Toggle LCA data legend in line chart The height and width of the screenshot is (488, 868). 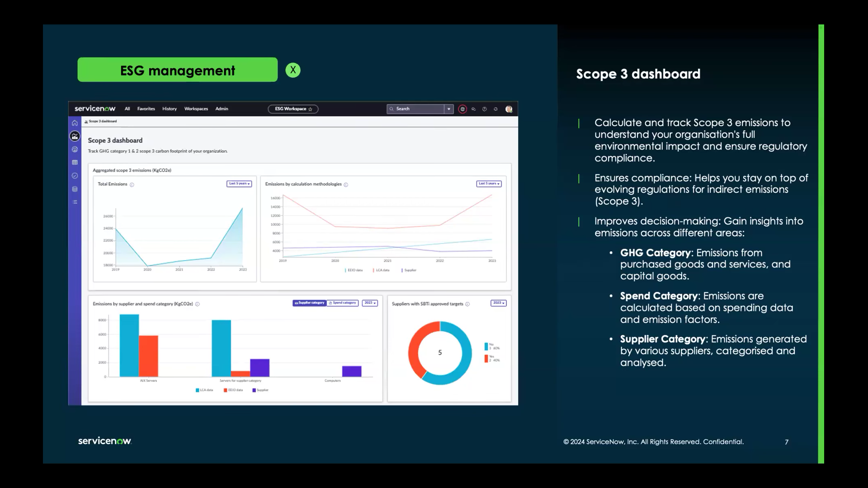click(x=381, y=270)
